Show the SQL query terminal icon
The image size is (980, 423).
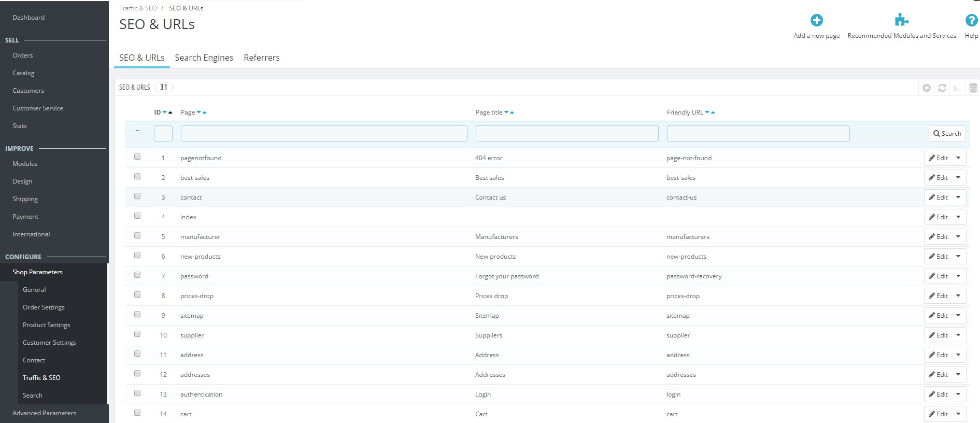(x=958, y=88)
